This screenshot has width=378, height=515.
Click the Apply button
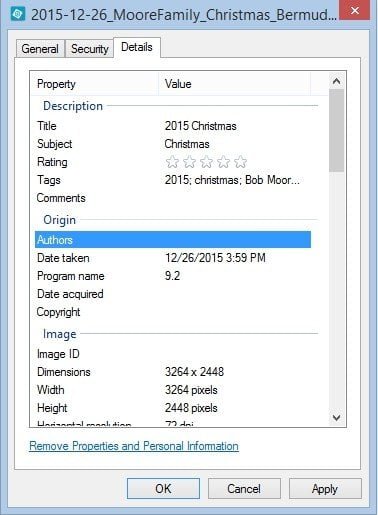(x=325, y=489)
